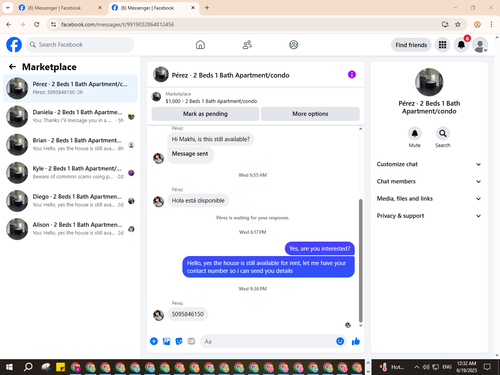Open the Groups icon in top navigation
The height and width of the screenshot is (375, 500).
(x=294, y=45)
